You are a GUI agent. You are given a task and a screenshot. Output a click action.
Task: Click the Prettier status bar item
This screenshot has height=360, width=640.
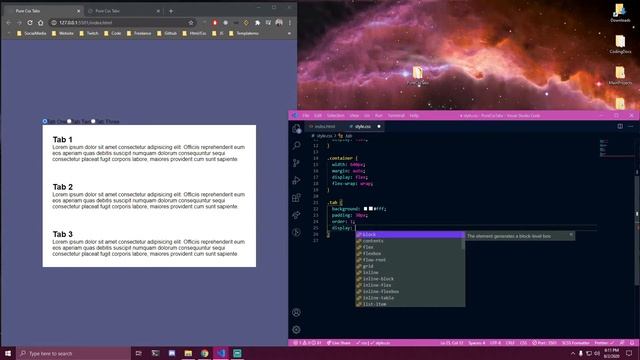tap(604, 343)
